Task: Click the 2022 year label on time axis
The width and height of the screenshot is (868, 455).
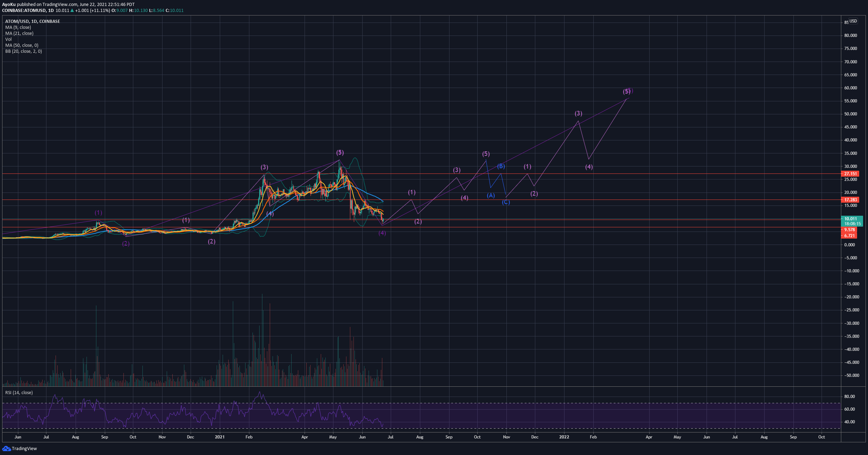Action: (564, 437)
